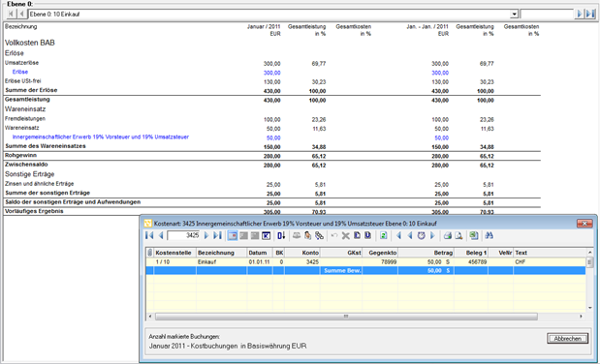Click the 3425 Kostenart number field
600x364 pixels.
point(184,235)
